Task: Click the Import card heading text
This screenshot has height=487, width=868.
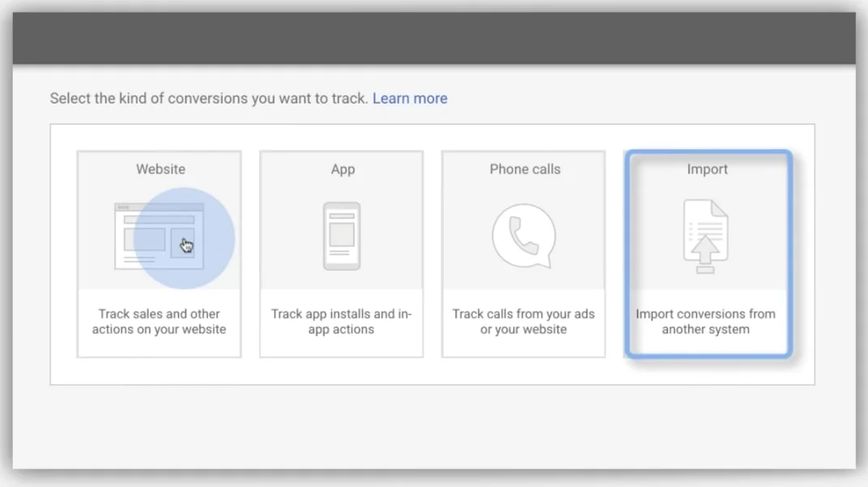Action: pyautogui.click(x=707, y=169)
